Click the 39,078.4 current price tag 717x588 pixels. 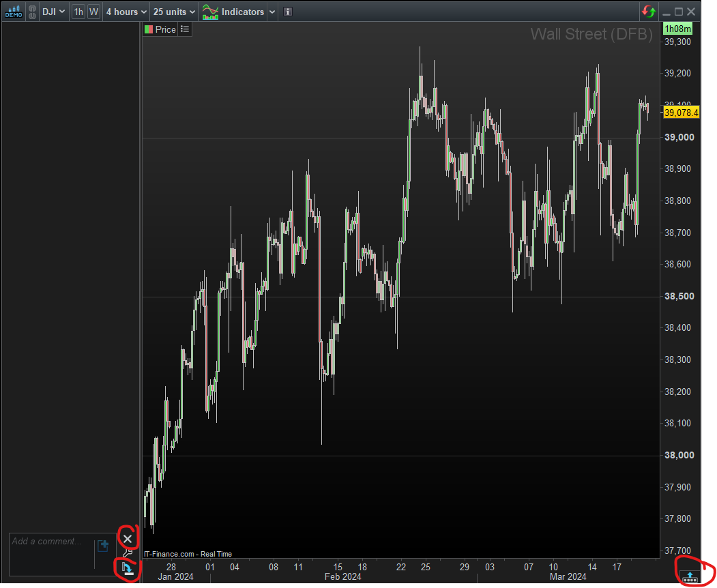[681, 113]
